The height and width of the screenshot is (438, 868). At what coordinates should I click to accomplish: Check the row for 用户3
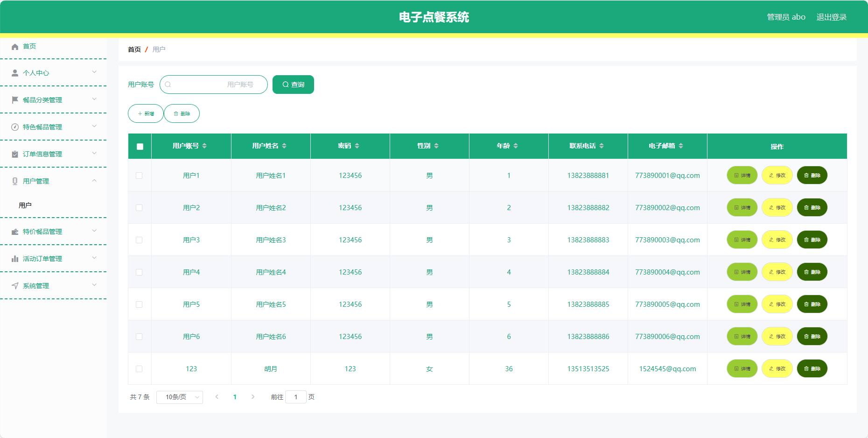pyautogui.click(x=139, y=240)
